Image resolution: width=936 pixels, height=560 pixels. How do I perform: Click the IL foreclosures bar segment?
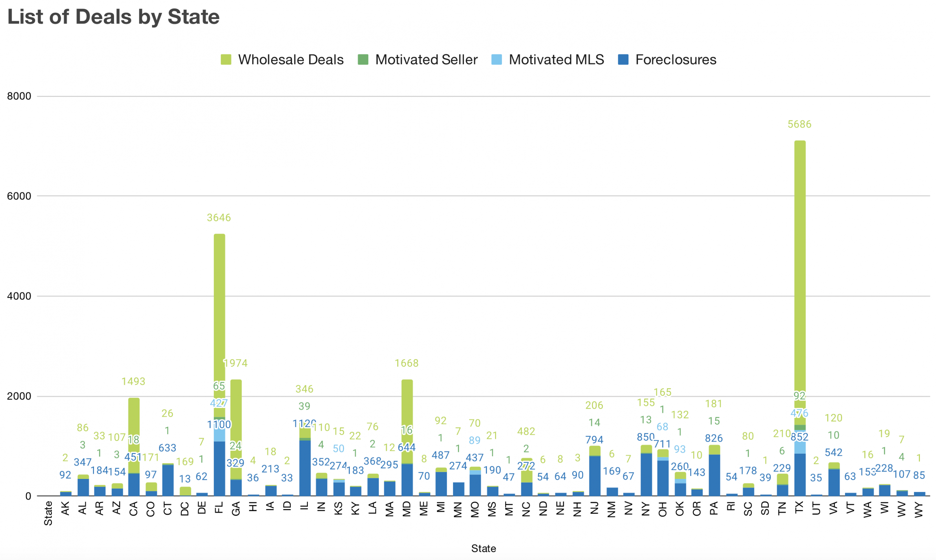point(305,468)
